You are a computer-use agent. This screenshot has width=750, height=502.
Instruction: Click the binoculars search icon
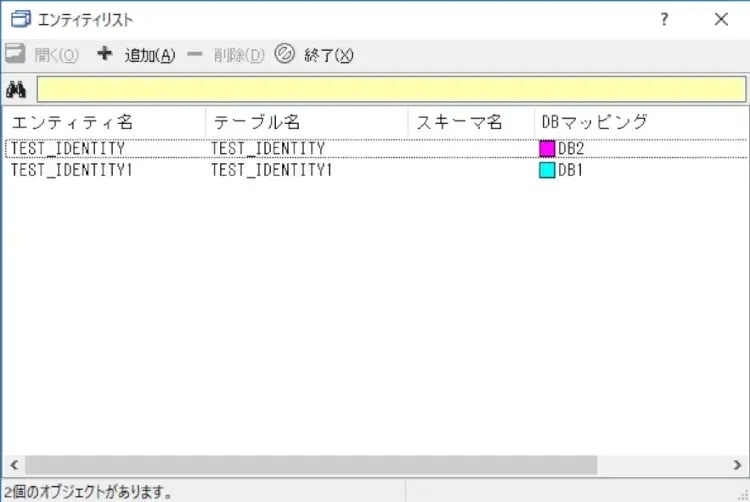point(16,89)
